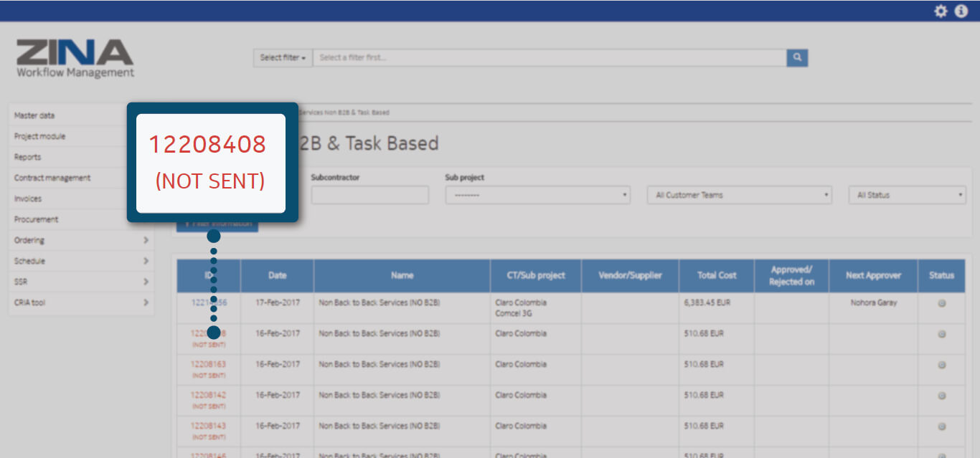
Task: Open the Select filter dropdown
Action: point(283,58)
